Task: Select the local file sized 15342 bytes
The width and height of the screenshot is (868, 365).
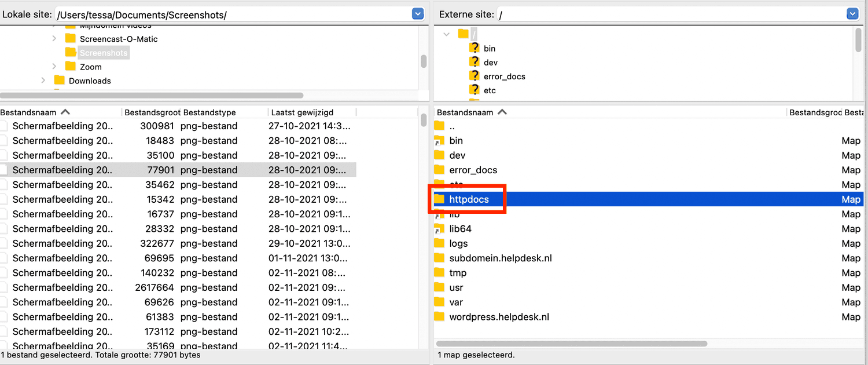Action: (x=178, y=199)
